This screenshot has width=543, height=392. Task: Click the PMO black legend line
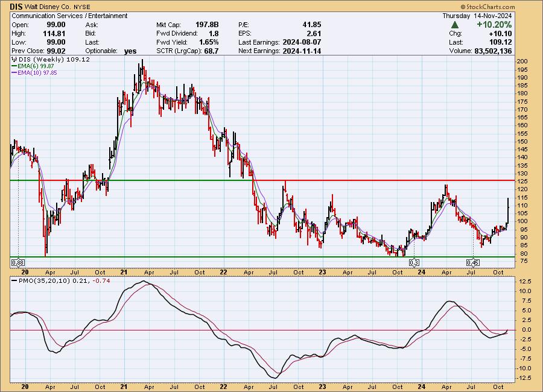(14, 281)
